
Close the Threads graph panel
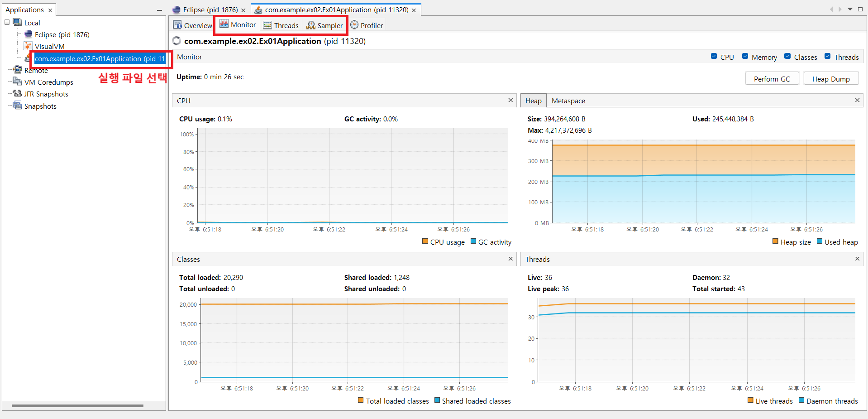tap(857, 259)
